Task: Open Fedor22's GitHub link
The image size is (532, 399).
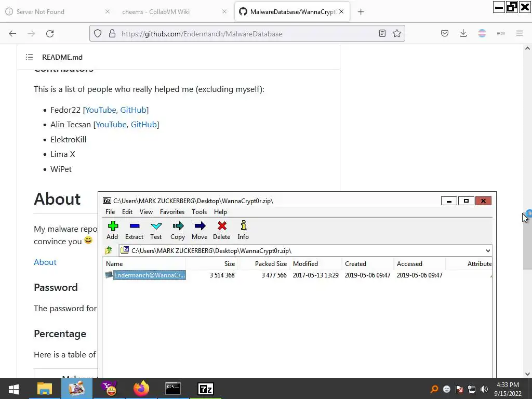Action: coord(133,110)
